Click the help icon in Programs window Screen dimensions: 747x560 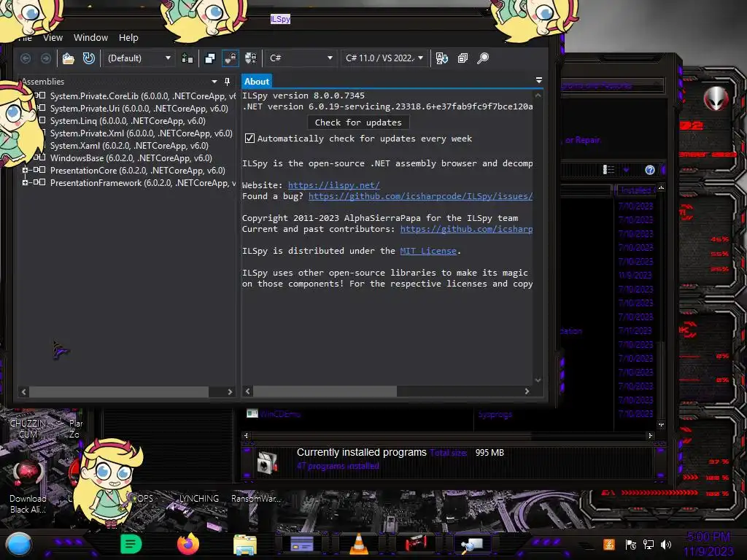tap(650, 170)
